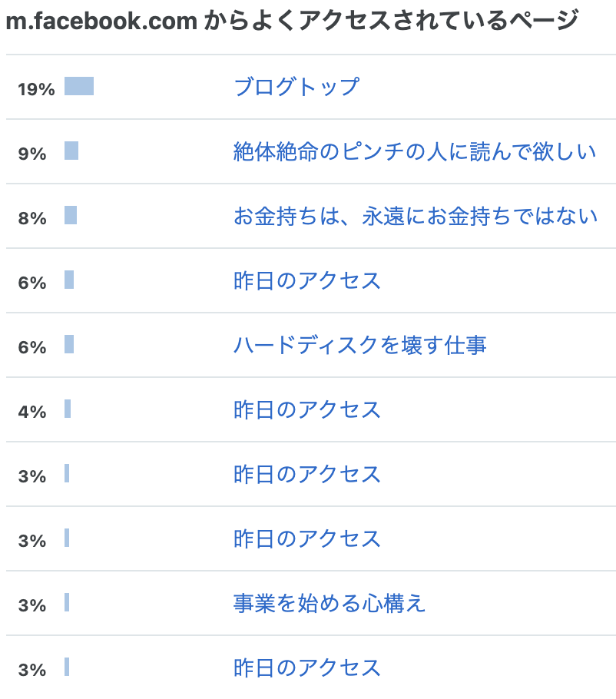Open 昨日のアクセス link in the 6% row
The width and height of the screenshot is (616, 699).
click(x=307, y=280)
